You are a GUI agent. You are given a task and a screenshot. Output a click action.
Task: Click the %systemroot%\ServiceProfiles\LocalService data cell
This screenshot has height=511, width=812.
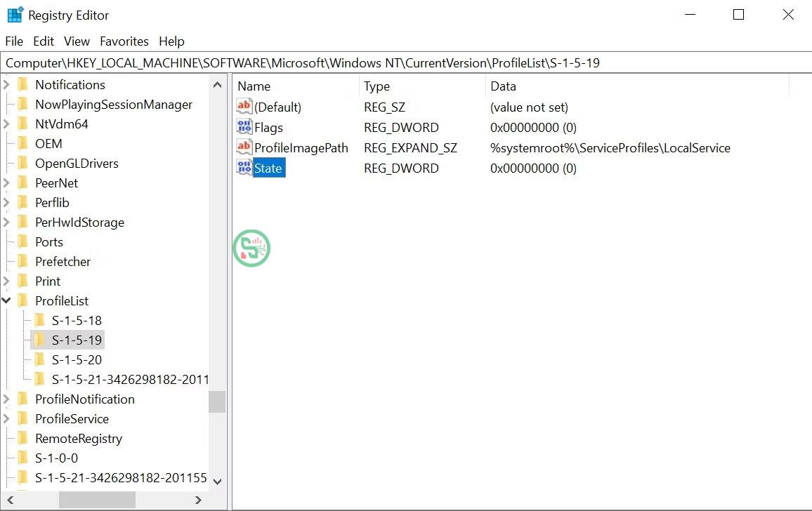(610, 148)
